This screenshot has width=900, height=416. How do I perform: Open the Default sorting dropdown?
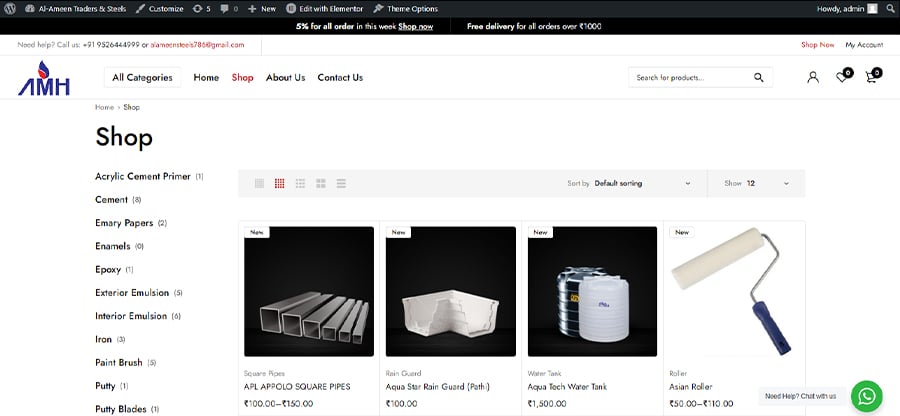pos(641,183)
